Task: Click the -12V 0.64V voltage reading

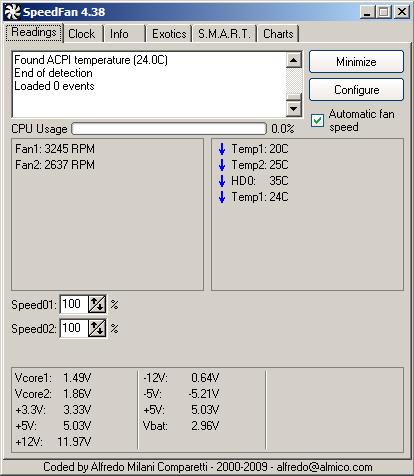Action: 181,378
